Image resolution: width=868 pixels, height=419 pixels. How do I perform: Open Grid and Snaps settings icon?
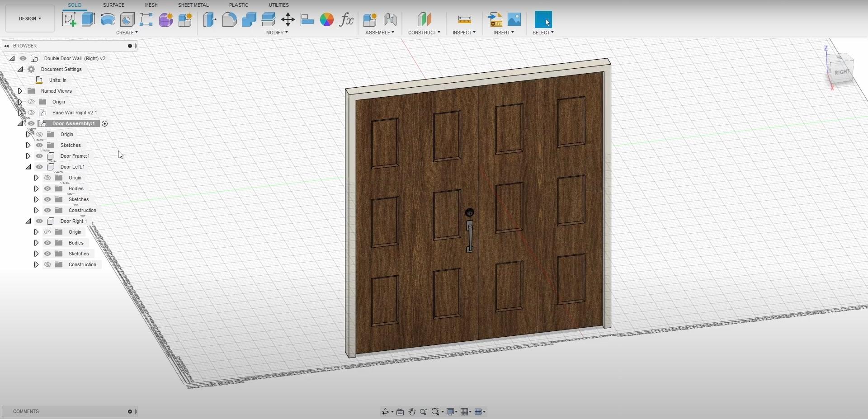[x=464, y=412]
